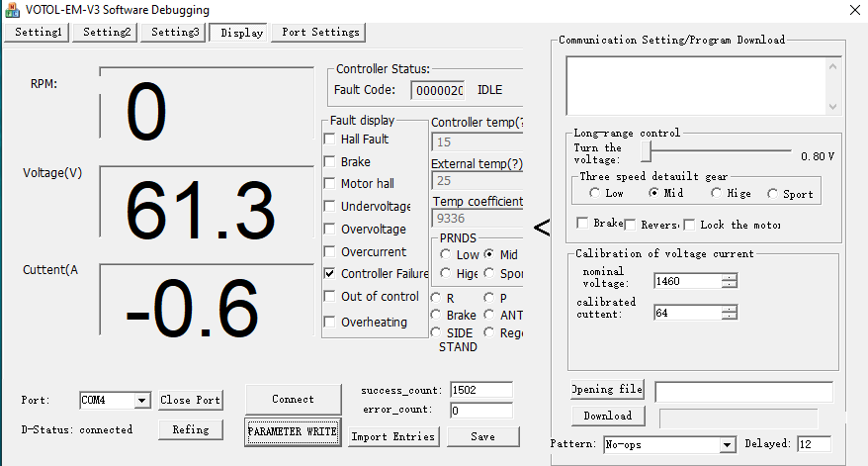
Task: Click the nominal voltage spinner arrows
Action: pos(730,281)
